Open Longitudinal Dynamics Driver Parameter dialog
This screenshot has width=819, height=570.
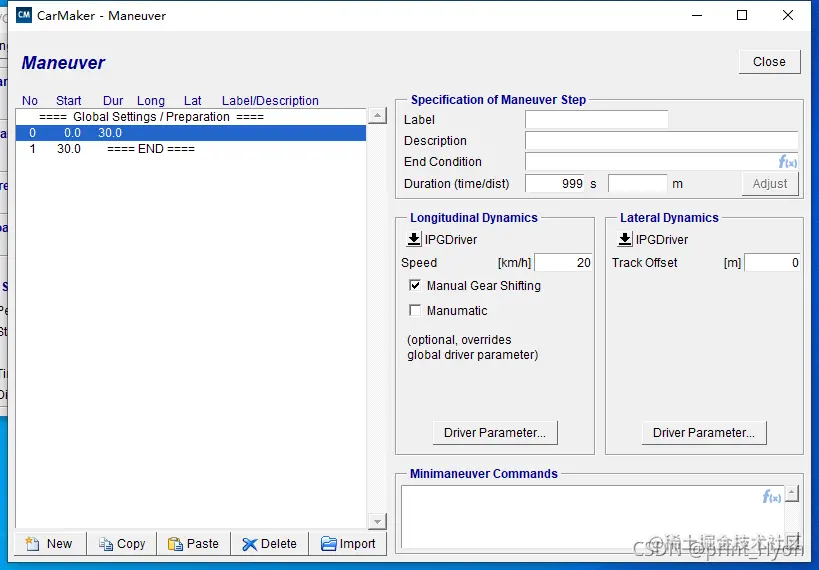[x=495, y=433]
